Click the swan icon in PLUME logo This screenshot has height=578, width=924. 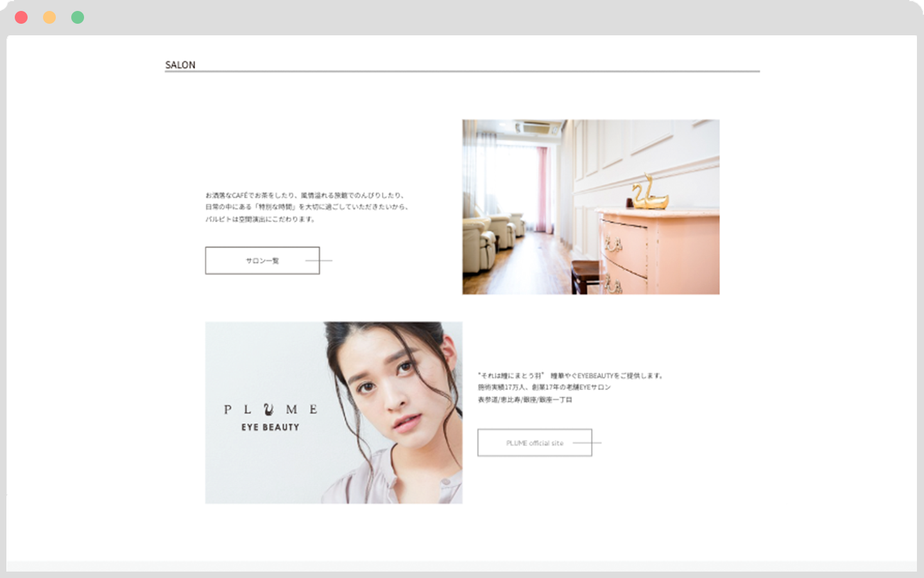(x=269, y=409)
